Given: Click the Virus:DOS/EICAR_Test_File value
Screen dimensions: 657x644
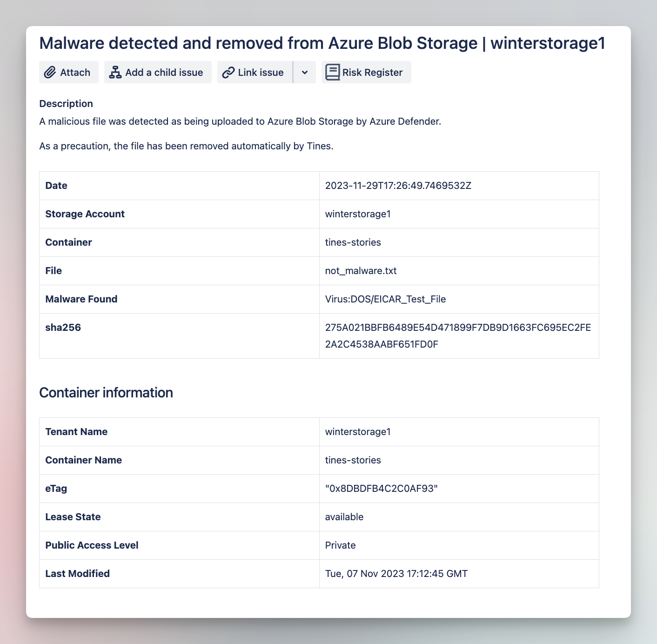Looking at the screenshot, I should point(385,299).
